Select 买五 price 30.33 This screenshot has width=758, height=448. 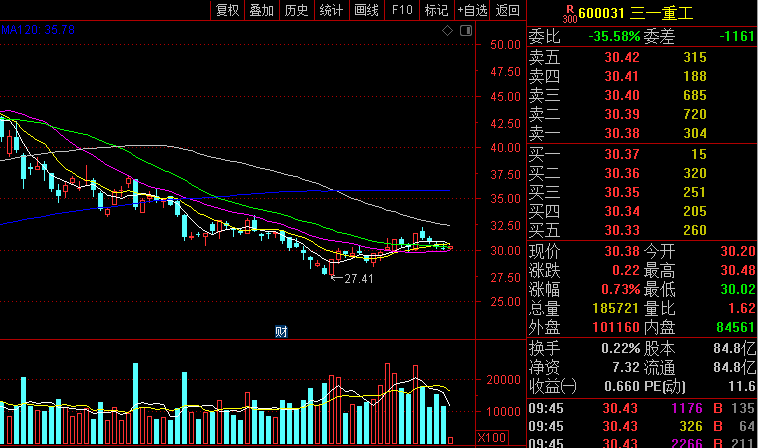pyautogui.click(x=622, y=230)
